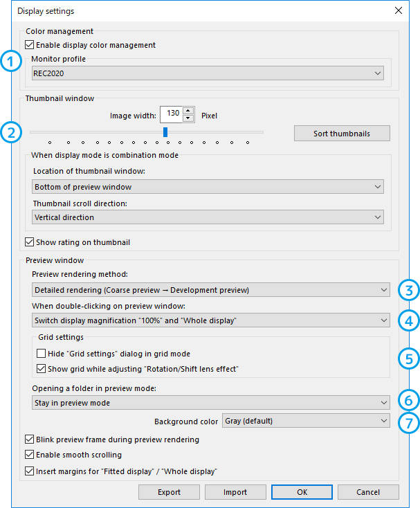Increase image width with the up stepper arrow
420x508 pixels.
tap(188, 111)
